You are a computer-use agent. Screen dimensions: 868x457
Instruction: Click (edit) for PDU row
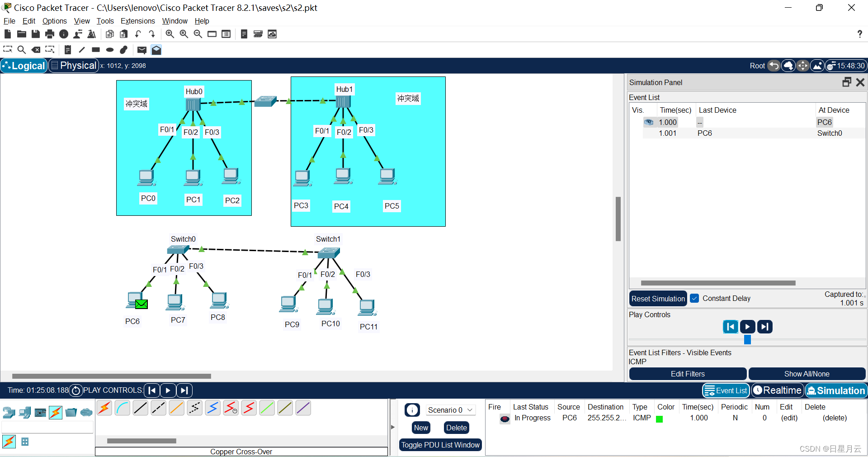pos(789,418)
